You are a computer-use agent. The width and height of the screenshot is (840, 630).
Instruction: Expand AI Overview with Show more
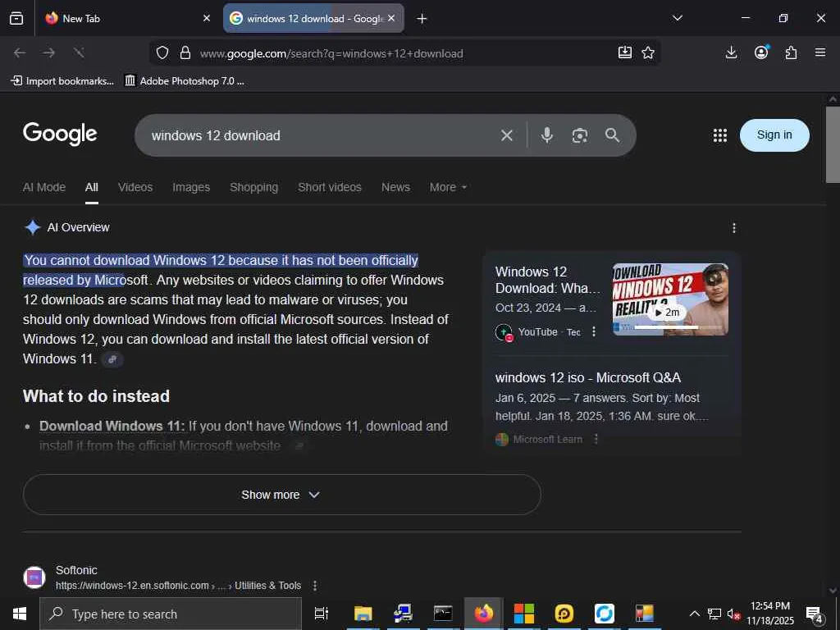pos(282,495)
